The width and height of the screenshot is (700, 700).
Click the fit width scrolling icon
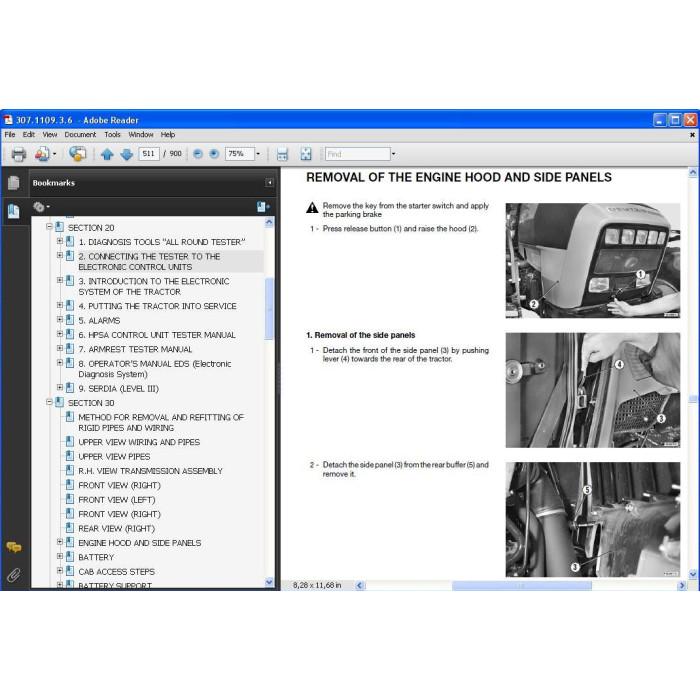(282, 154)
